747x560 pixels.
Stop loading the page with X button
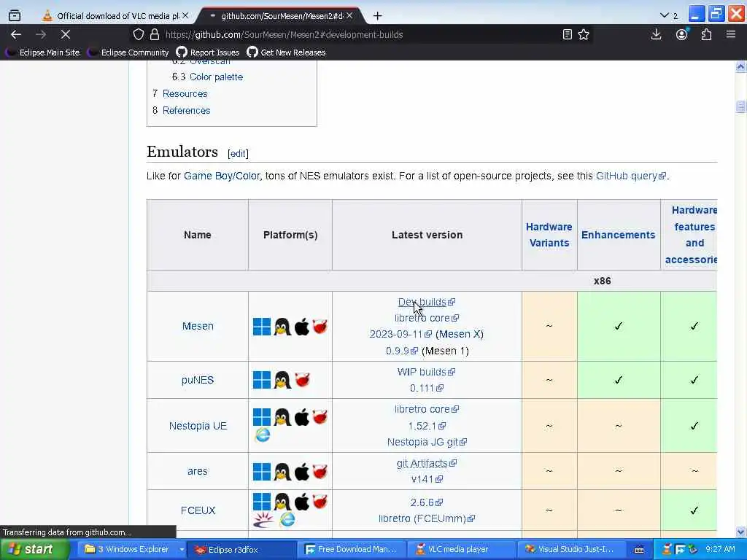pos(65,34)
